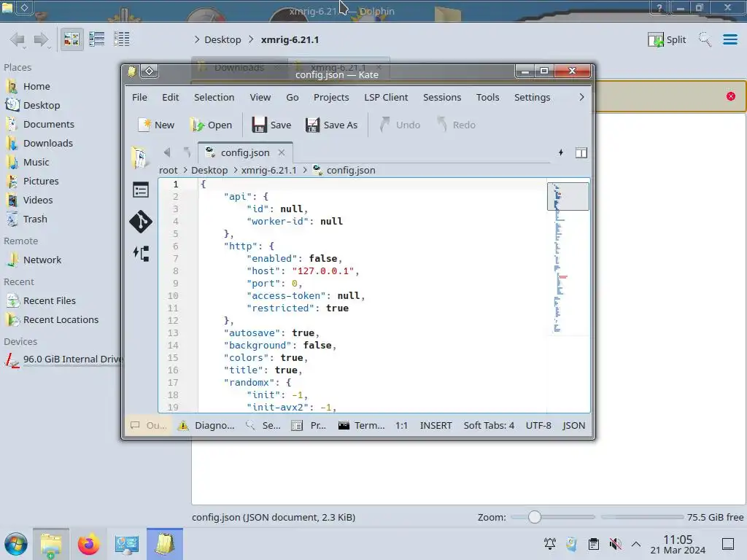Go back in Dolphin navigation
This screenshot has width=747, height=560.
click(18, 39)
